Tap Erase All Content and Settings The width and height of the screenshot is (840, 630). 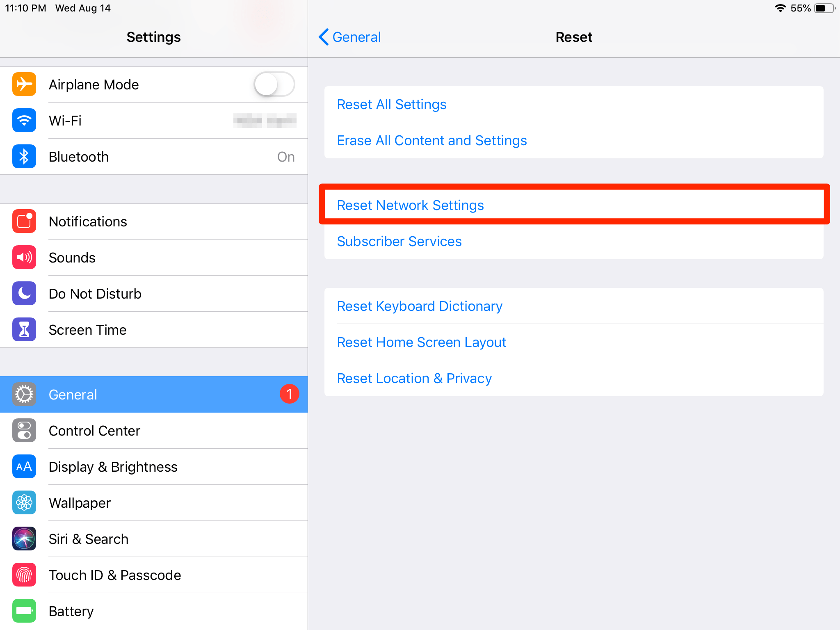432,140
